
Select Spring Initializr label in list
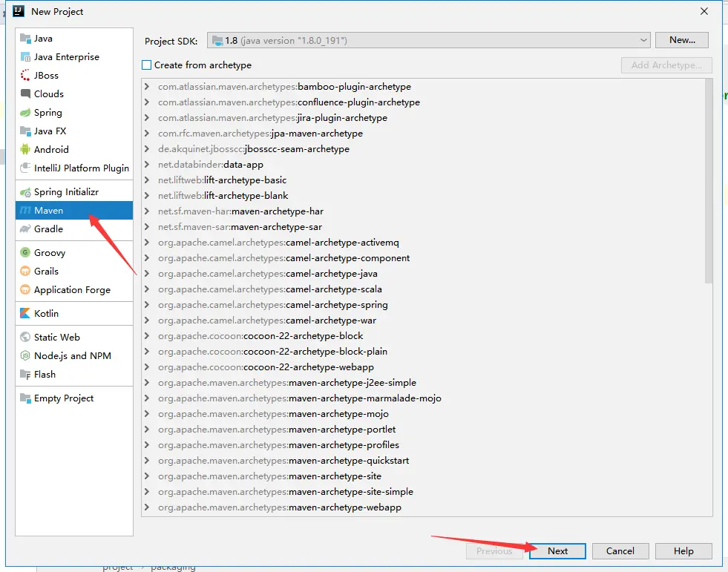click(x=66, y=191)
